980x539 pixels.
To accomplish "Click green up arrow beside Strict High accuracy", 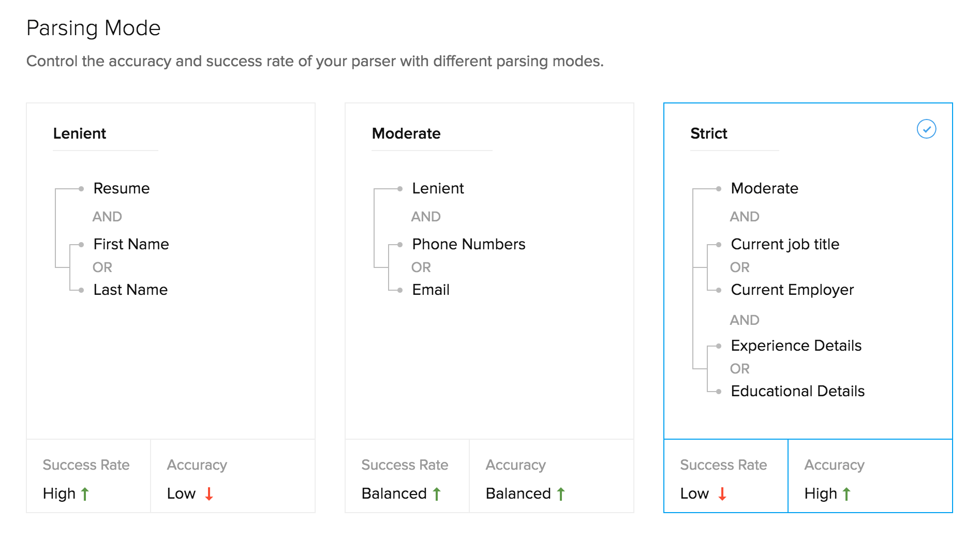I will (847, 494).
